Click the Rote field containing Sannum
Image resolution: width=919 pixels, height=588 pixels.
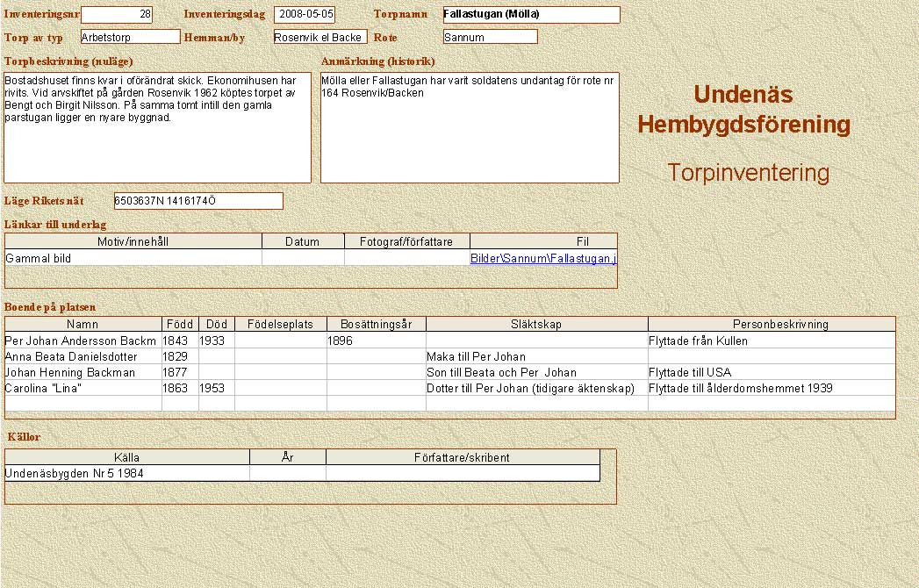tap(490, 37)
